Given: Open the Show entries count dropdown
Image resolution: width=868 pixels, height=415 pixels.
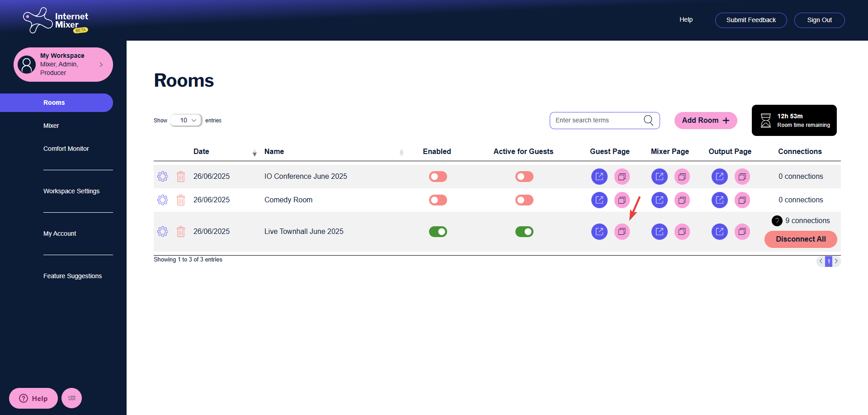Looking at the screenshot, I should (186, 121).
